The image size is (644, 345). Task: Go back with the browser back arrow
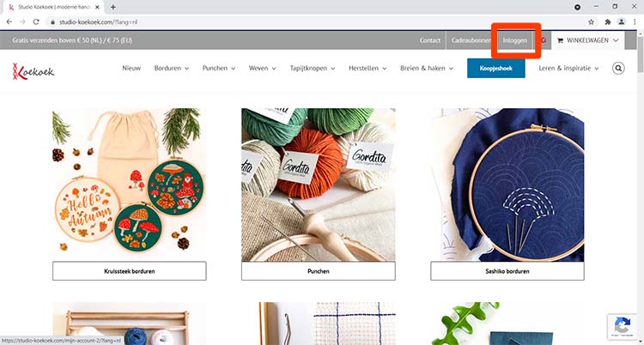pos(9,21)
